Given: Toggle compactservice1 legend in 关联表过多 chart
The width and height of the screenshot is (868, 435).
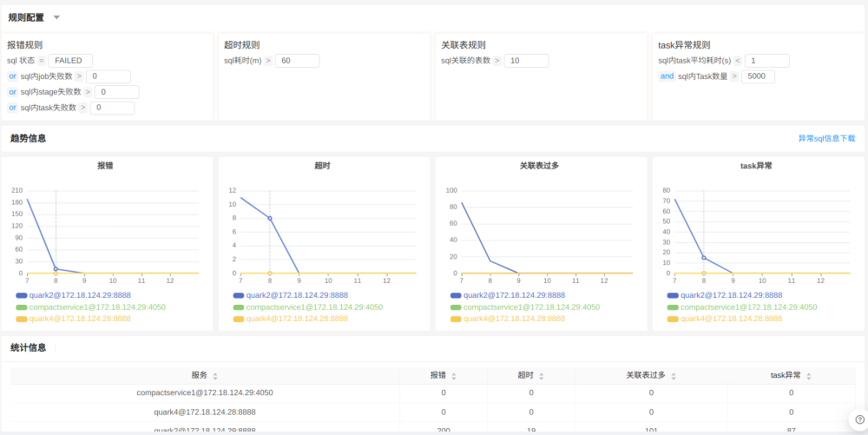Looking at the screenshot, I should (525, 307).
